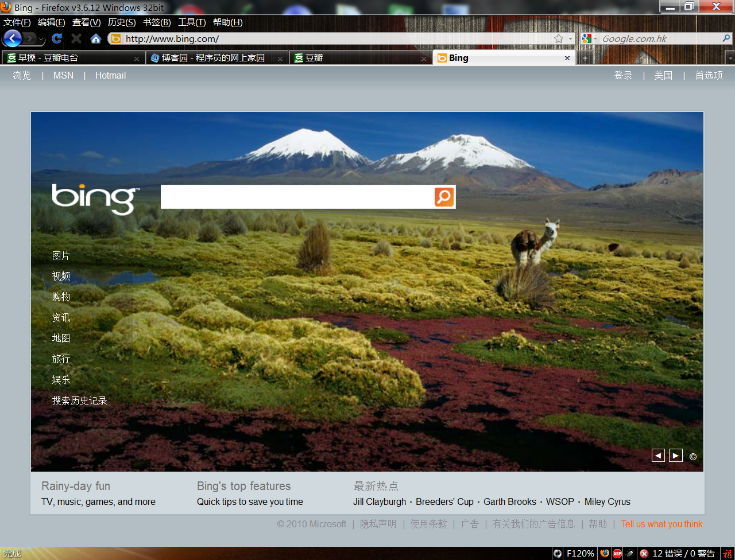Open the 历史(S) menu

pyautogui.click(x=122, y=22)
